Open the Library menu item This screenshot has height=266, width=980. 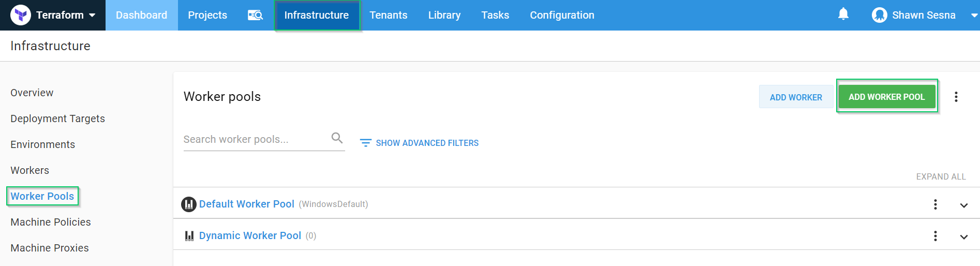click(x=444, y=15)
